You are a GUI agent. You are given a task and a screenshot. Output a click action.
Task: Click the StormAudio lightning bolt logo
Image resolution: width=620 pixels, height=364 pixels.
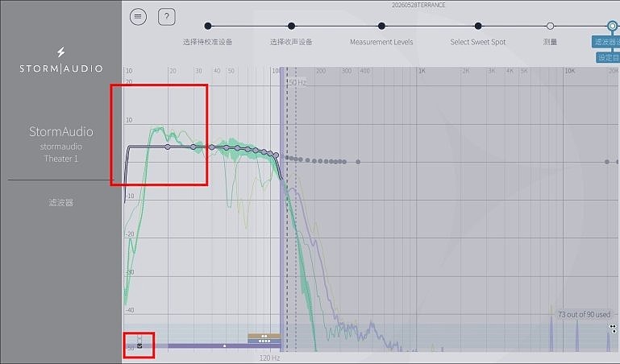(61, 52)
